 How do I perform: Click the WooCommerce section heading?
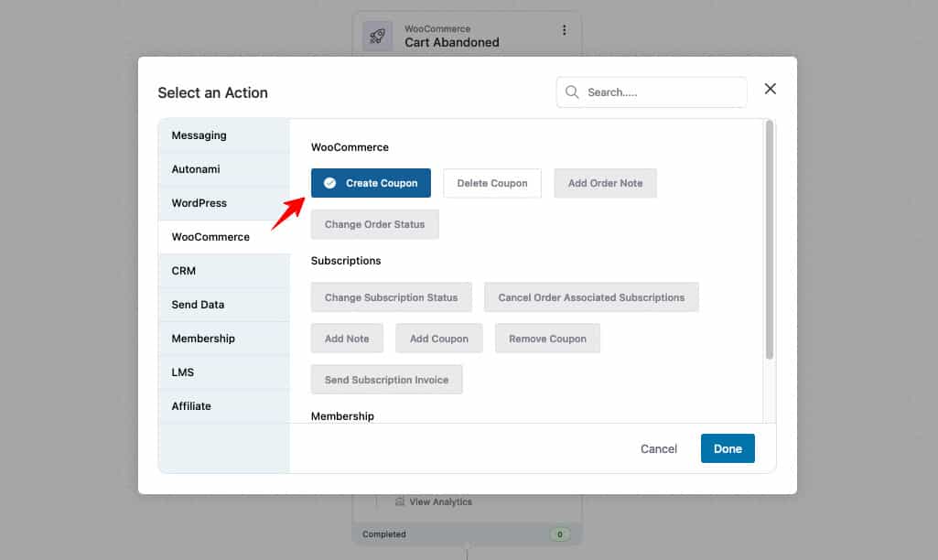point(350,147)
